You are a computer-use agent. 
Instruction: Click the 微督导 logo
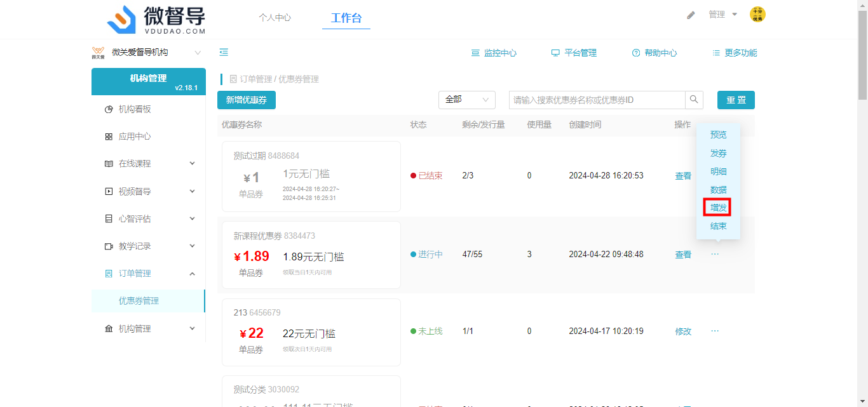click(156, 19)
